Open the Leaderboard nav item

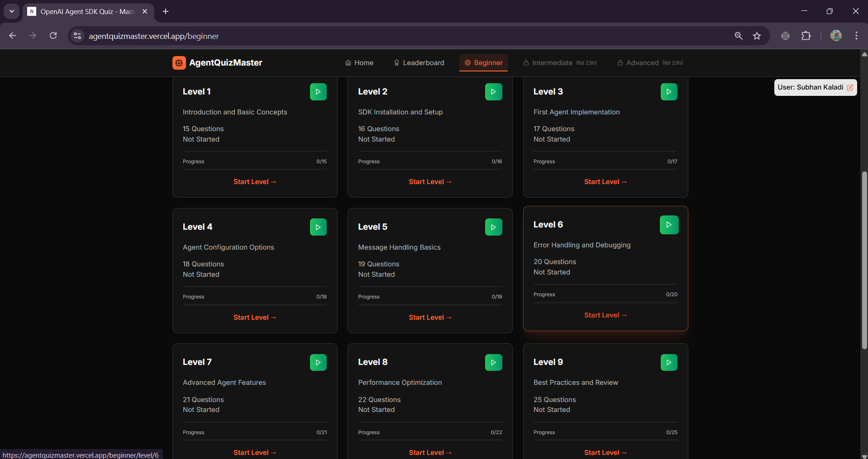click(x=419, y=63)
